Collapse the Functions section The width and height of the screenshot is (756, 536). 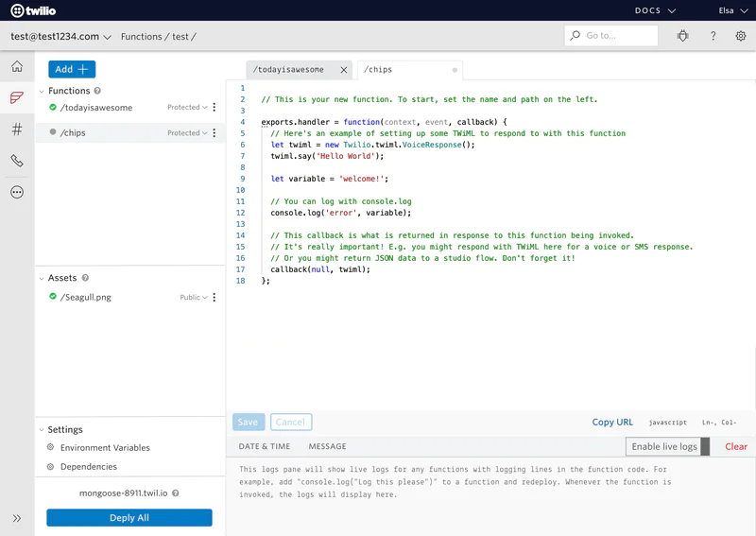[x=42, y=92]
